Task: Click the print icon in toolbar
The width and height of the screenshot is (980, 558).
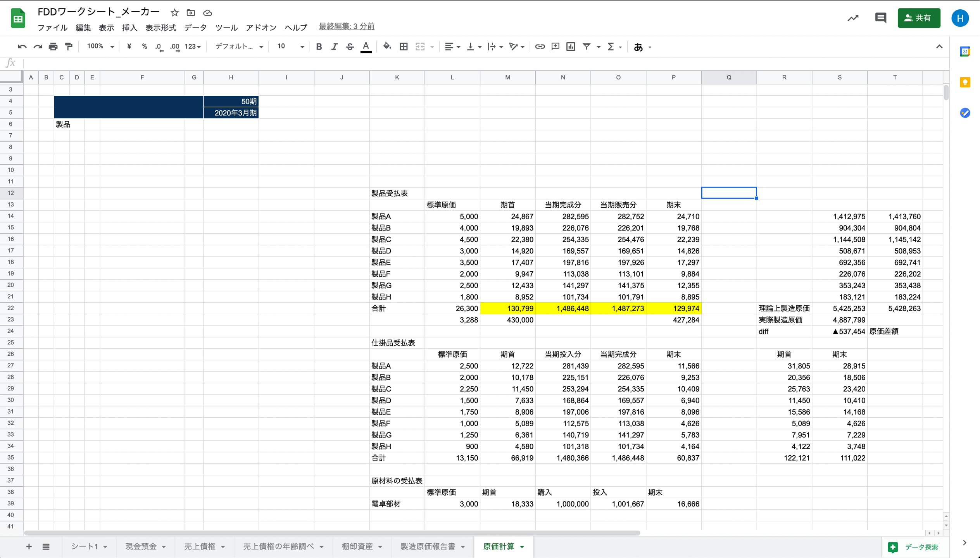Action: 53,46
